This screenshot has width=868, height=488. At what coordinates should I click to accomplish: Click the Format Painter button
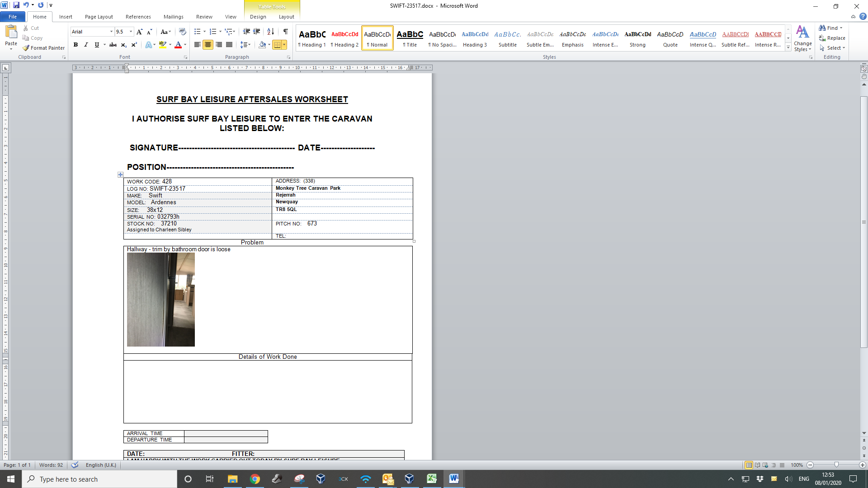pyautogui.click(x=43, y=48)
